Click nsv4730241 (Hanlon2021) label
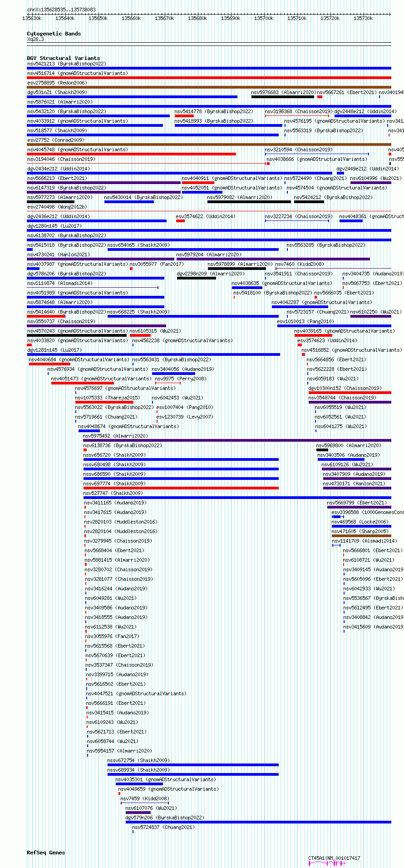This screenshot has width=404, height=868. pyautogui.click(x=58, y=254)
